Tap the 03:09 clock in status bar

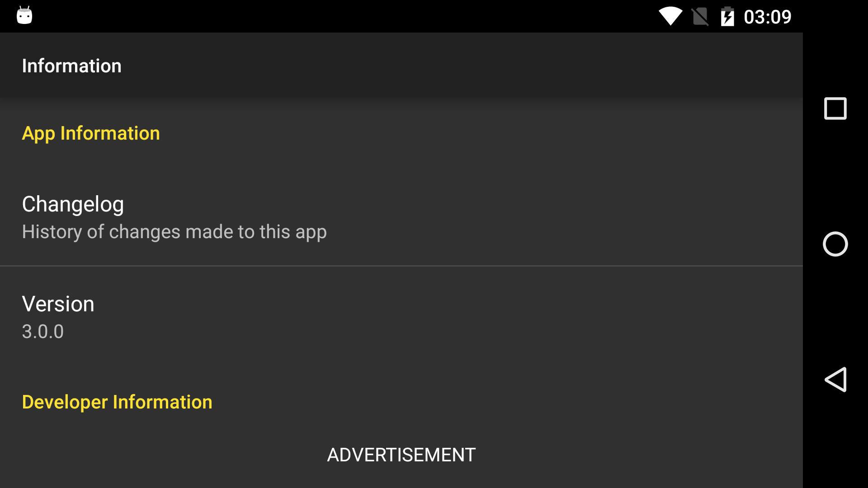point(768,17)
